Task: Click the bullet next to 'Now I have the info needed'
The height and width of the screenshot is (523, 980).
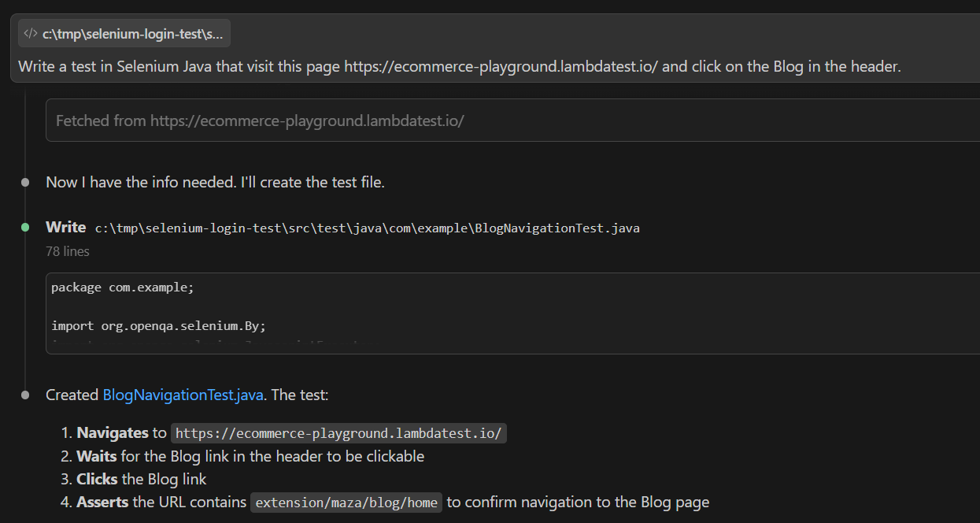Action: 24,182
